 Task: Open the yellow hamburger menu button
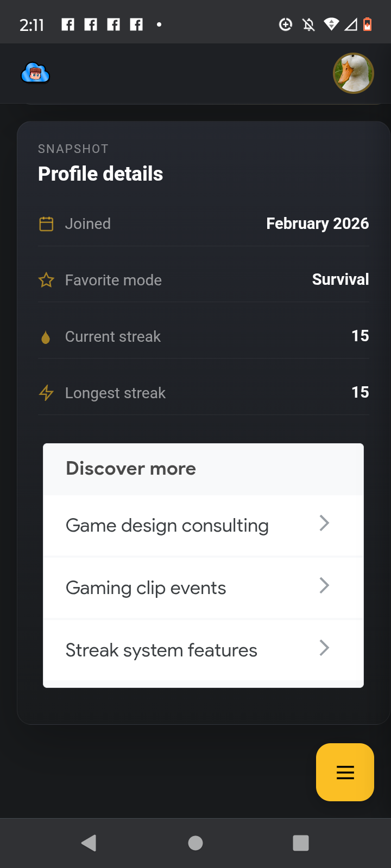click(345, 772)
